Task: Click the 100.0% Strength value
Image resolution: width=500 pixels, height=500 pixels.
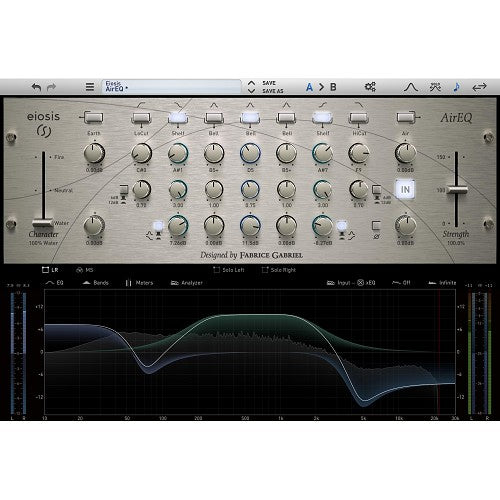Action: [456, 243]
